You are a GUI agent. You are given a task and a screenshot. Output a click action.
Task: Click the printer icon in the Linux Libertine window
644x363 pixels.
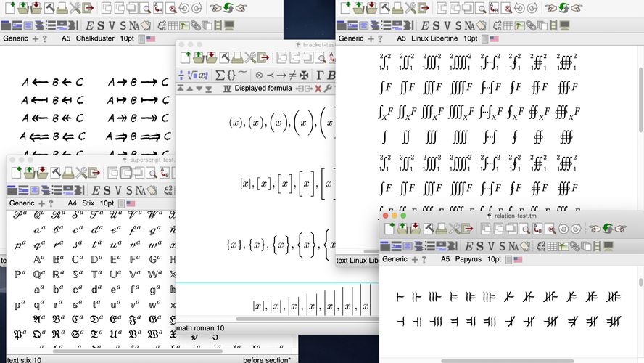(x=397, y=8)
